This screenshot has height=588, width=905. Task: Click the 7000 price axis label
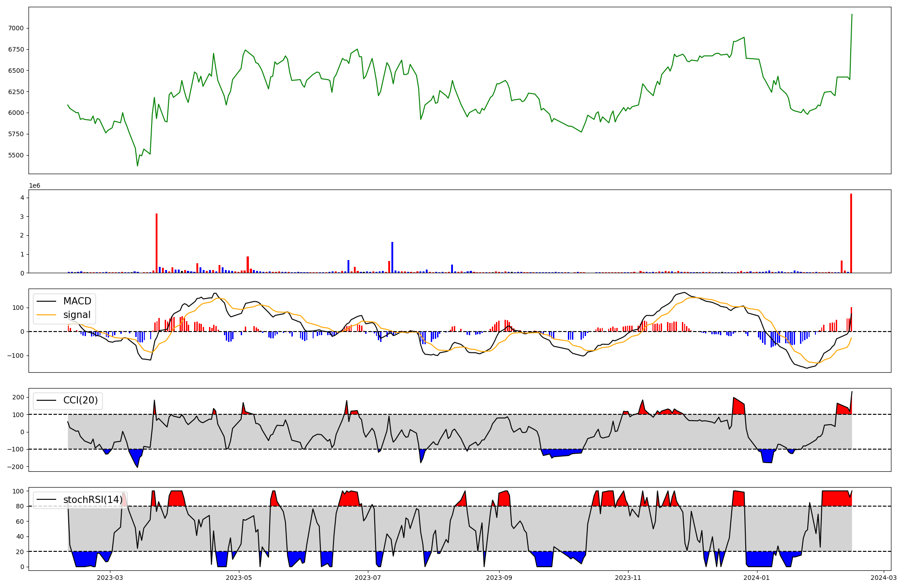point(16,28)
